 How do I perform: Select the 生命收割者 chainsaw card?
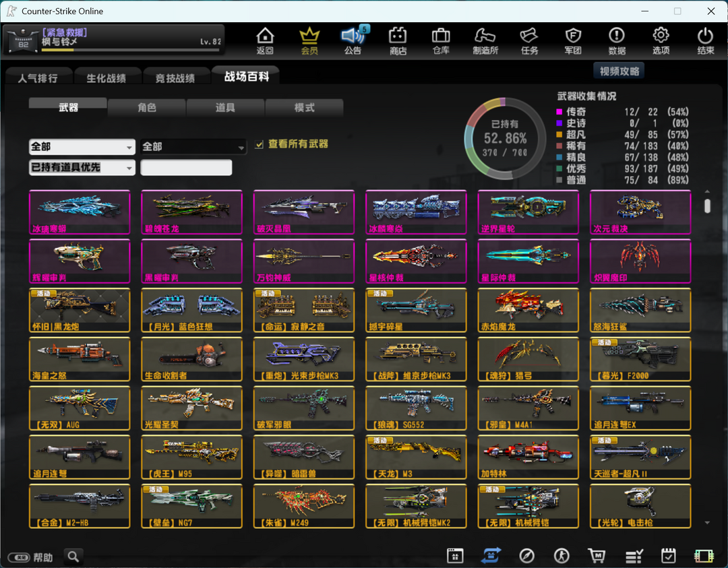coord(191,359)
